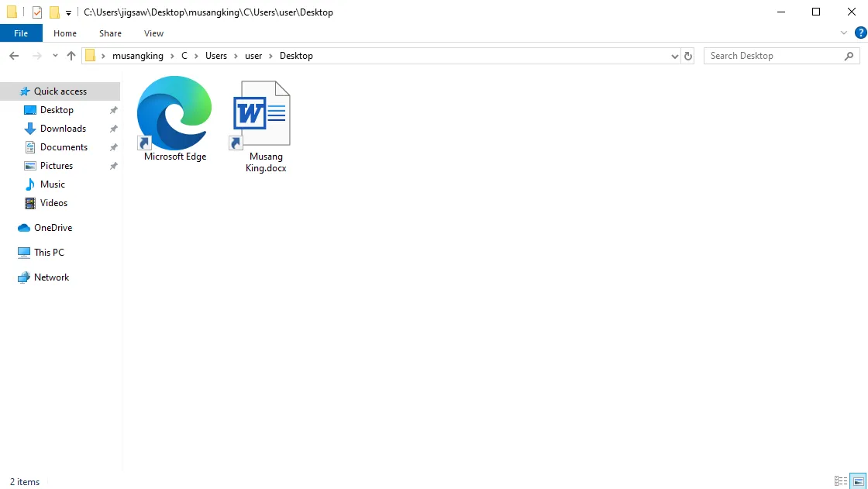Click user in the address breadcrumb

click(253, 56)
